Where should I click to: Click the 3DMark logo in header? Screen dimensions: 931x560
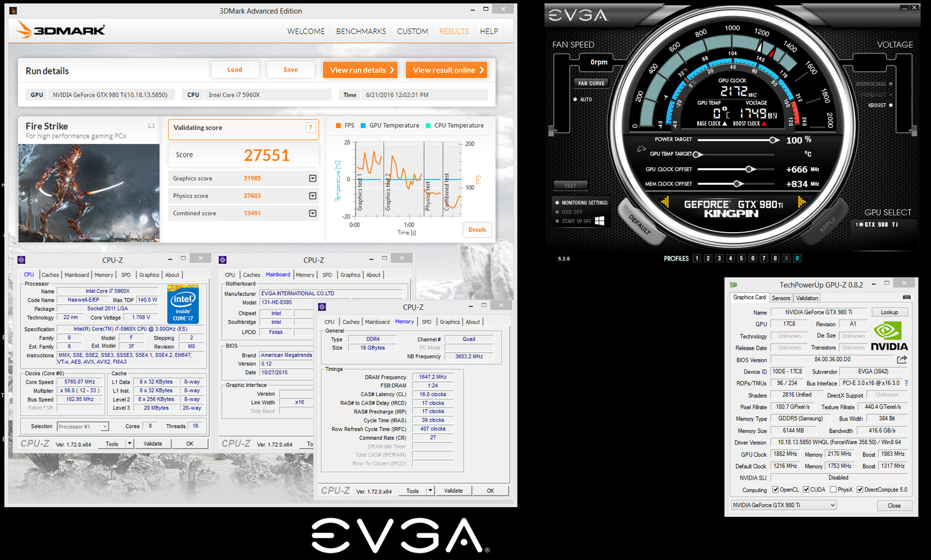60,30
